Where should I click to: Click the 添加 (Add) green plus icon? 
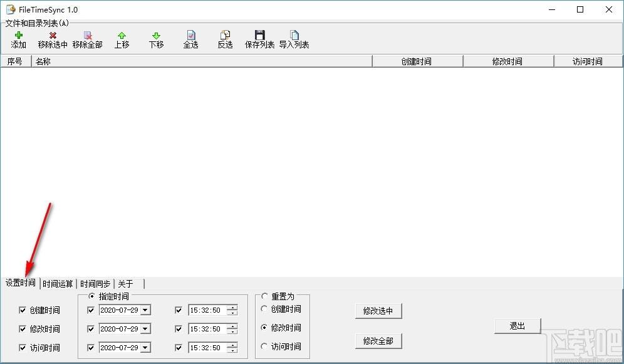[18, 36]
